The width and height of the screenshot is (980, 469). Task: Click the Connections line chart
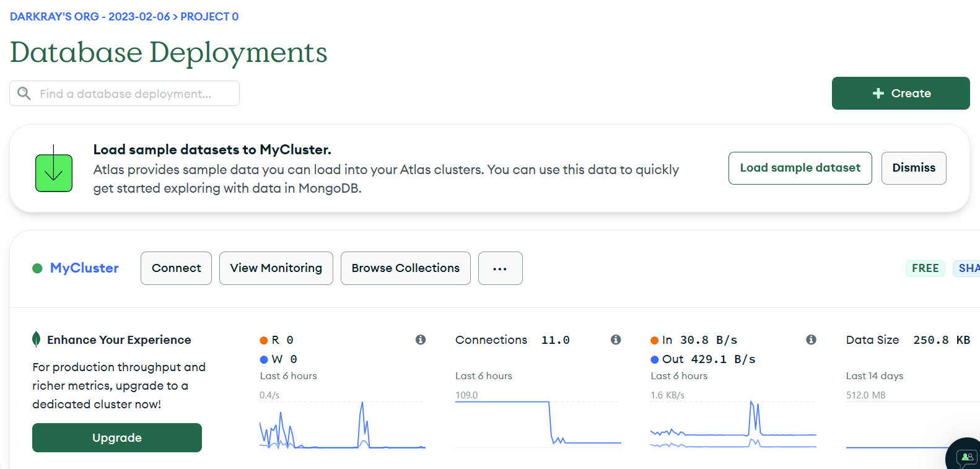(538, 424)
